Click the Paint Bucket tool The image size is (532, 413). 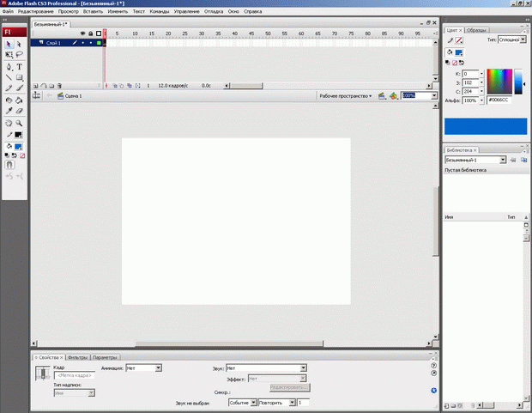point(19,100)
